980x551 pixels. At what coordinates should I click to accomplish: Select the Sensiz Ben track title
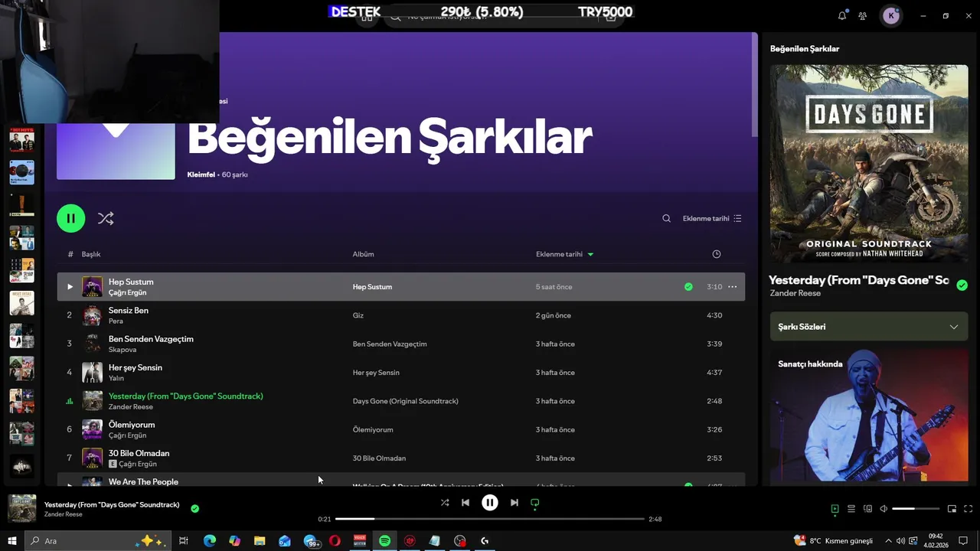pos(129,311)
